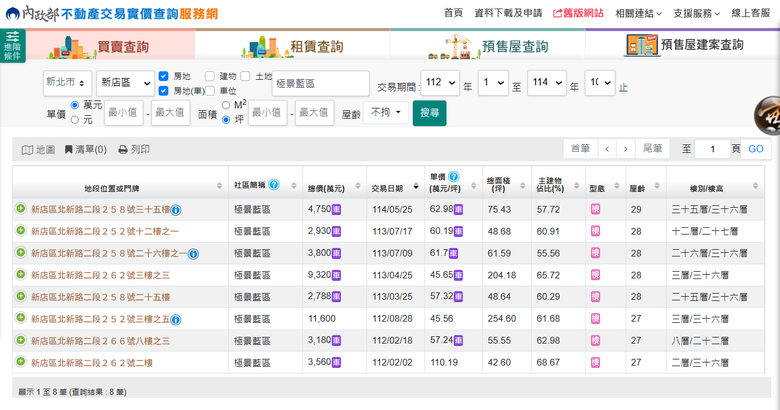Open the 清單 bookmark list

(69, 150)
